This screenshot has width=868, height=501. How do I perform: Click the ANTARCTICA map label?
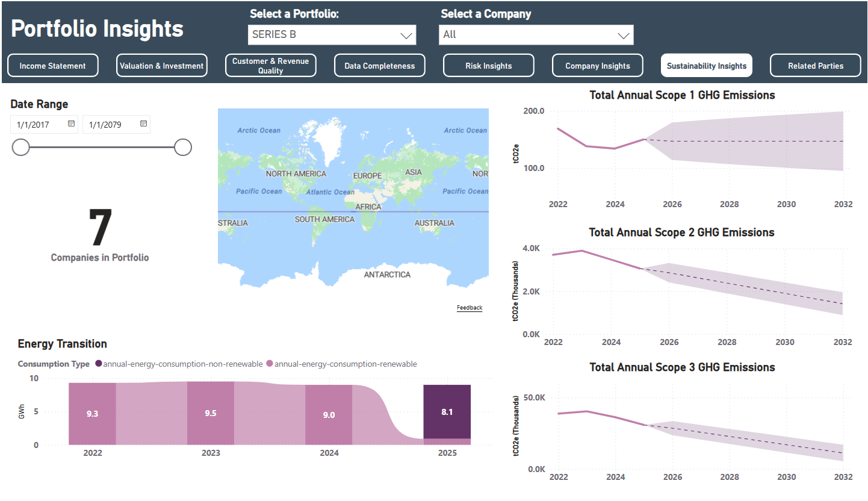point(387,275)
